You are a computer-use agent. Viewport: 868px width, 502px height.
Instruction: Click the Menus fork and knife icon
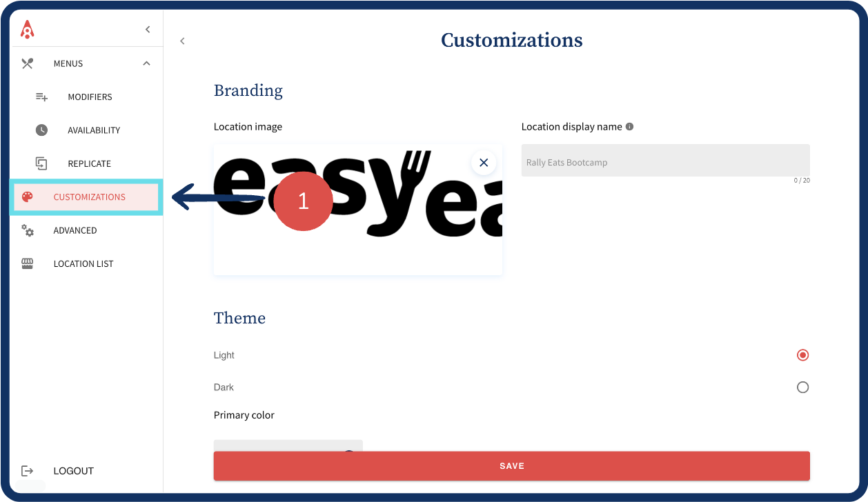(27, 63)
